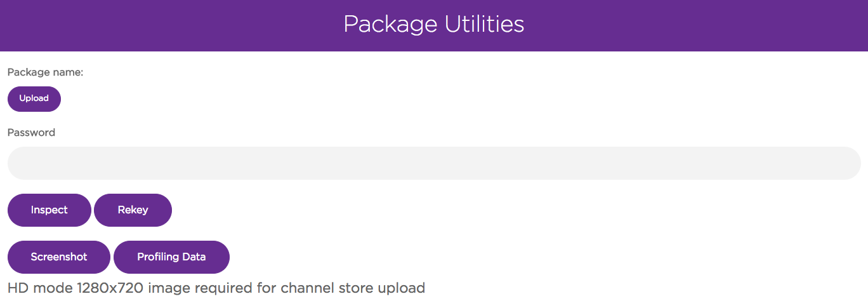Click the 'Package name:' label
Image resolution: width=868 pixels, height=308 pixels.
[46, 72]
